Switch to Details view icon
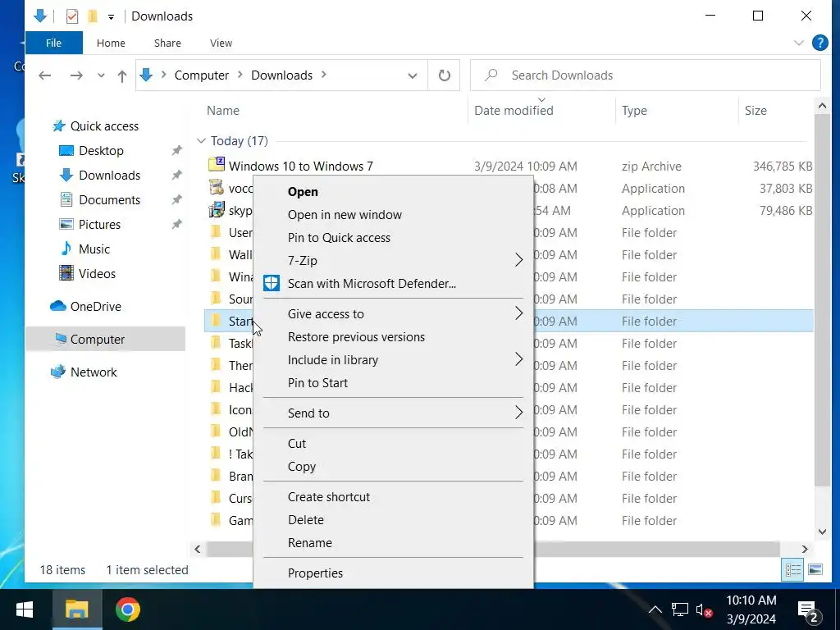The image size is (840, 630). (x=792, y=570)
